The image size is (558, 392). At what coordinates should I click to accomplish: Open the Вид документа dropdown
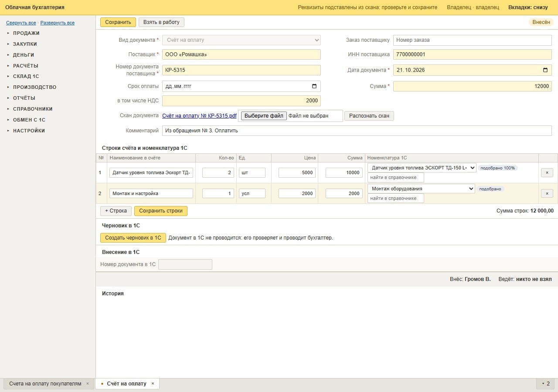(x=242, y=40)
